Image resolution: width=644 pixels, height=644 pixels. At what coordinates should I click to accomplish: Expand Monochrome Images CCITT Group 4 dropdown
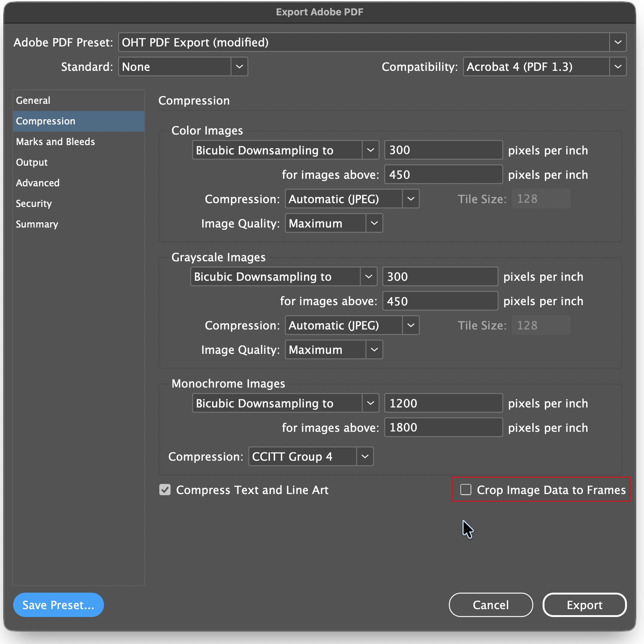coord(364,457)
